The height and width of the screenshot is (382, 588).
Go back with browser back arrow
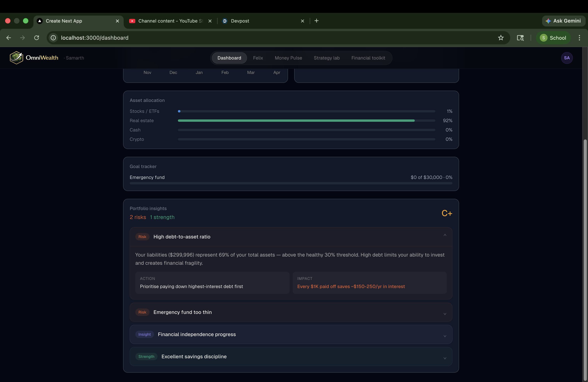click(9, 38)
